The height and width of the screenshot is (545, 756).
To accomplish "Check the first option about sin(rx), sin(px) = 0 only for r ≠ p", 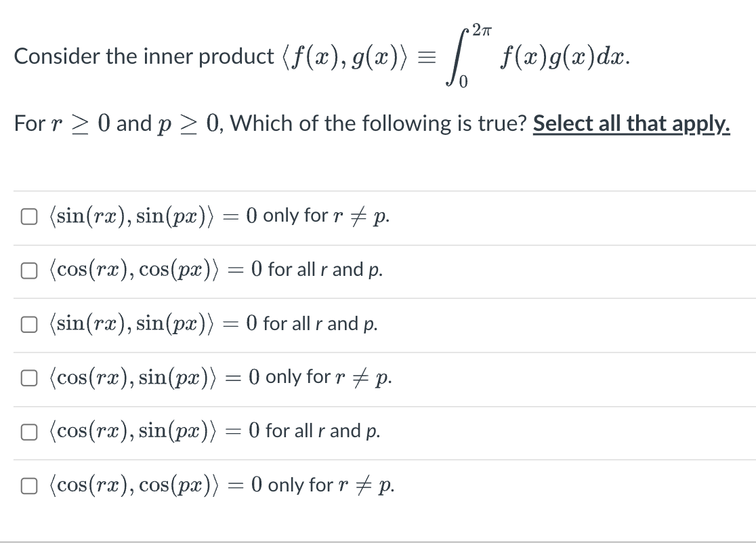I will click(30, 216).
